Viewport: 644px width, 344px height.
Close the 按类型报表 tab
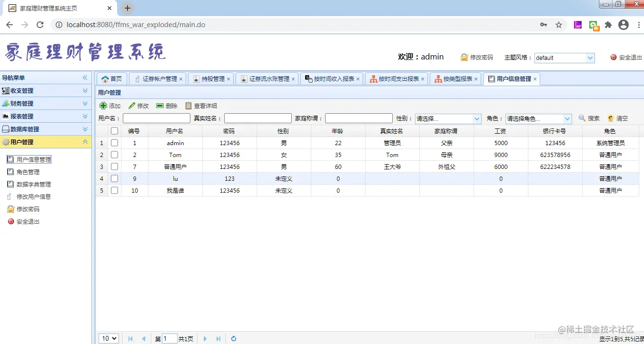476,79
